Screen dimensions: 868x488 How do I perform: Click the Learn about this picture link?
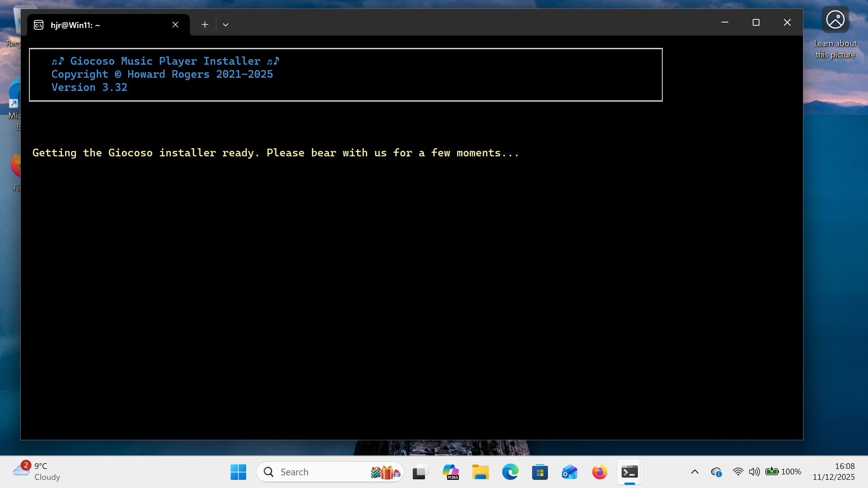[x=835, y=32]
